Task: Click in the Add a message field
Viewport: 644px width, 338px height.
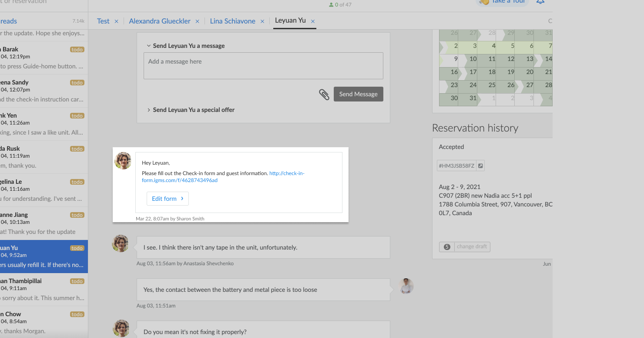Action: (263, 66)
